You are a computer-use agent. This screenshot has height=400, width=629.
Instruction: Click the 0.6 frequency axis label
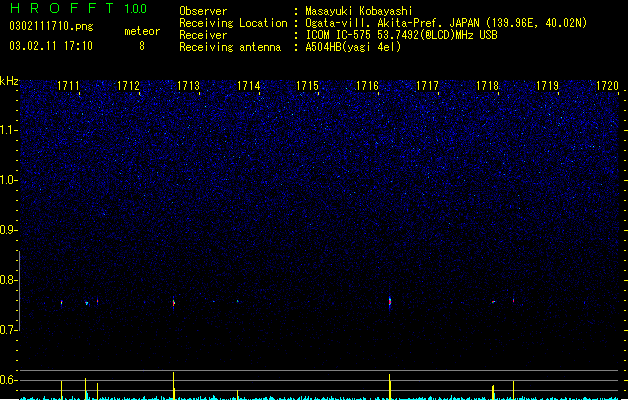(9, 380)
